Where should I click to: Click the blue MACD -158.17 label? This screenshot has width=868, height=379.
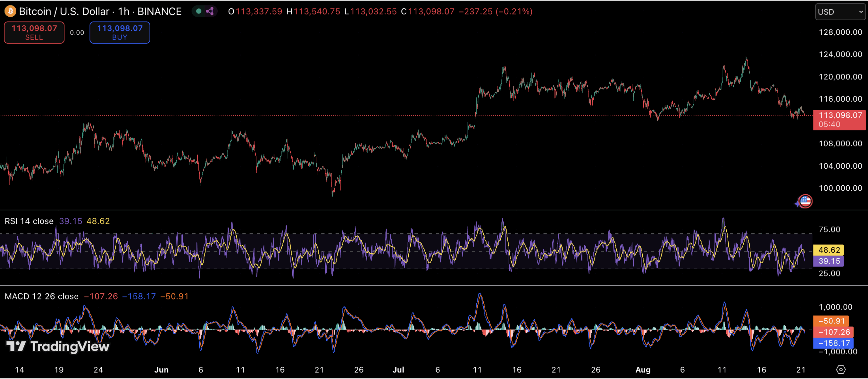tap(833, 343)
